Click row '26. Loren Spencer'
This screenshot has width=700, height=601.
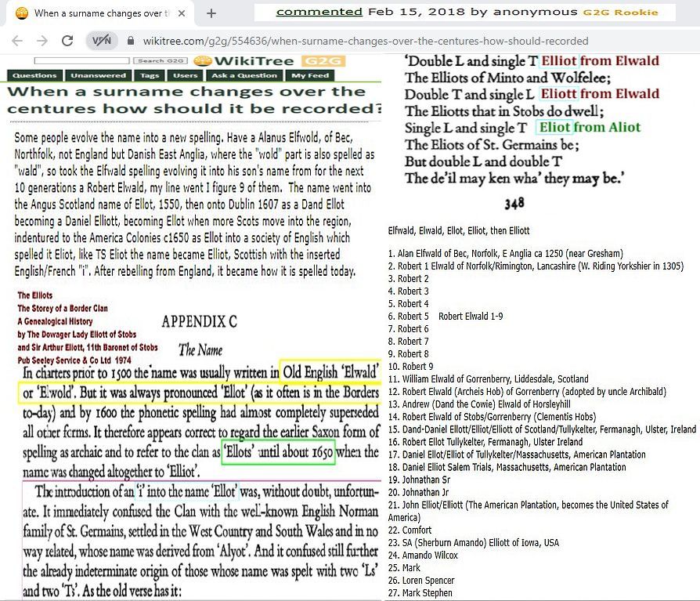click(421, 581)
